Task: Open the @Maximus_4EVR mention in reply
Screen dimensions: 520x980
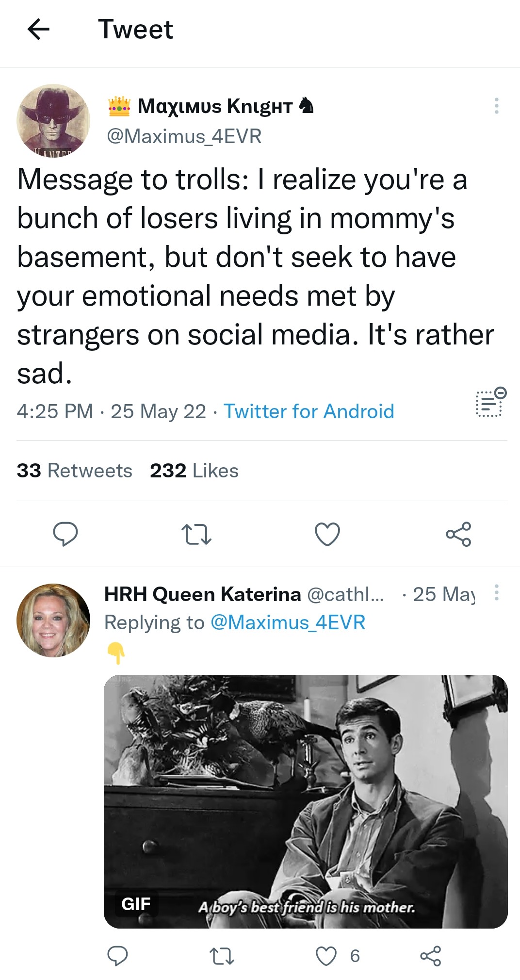Action: [288, 622]
